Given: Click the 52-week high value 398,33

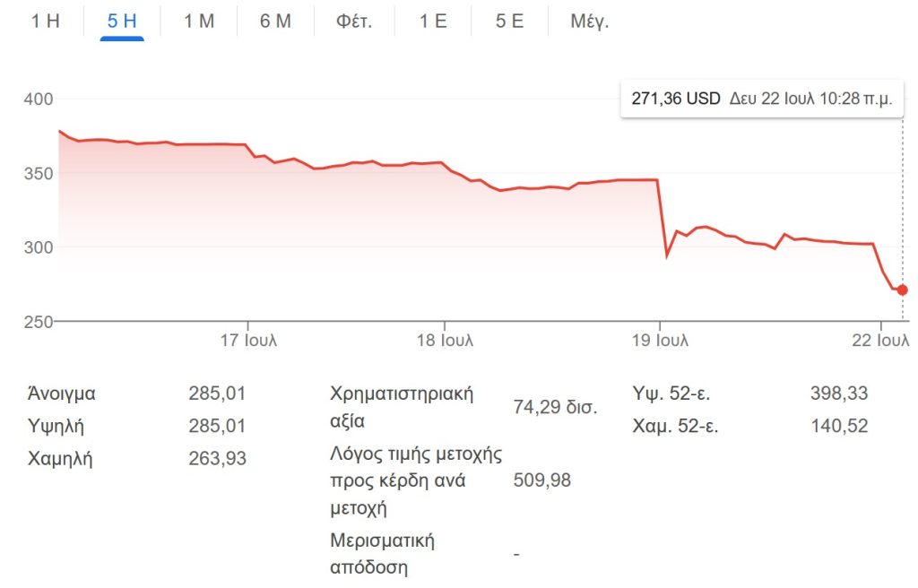Looking at the screenshot, I should tap(838, 393).
